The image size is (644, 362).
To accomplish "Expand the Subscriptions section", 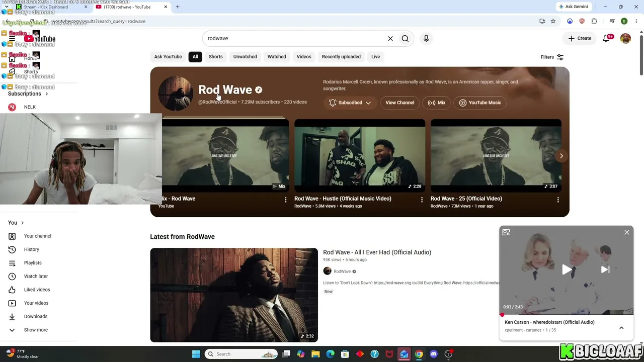I will point(28,94).
